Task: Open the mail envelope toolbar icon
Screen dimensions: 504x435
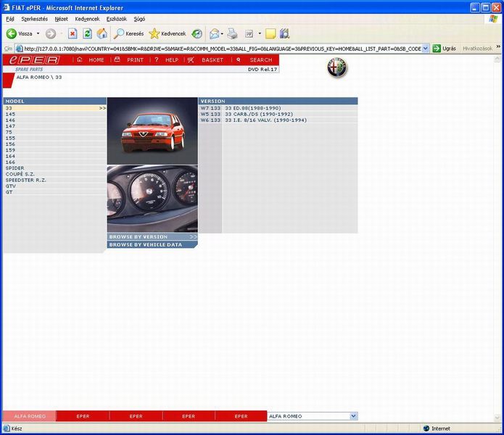Action: [x=215, y=33]
